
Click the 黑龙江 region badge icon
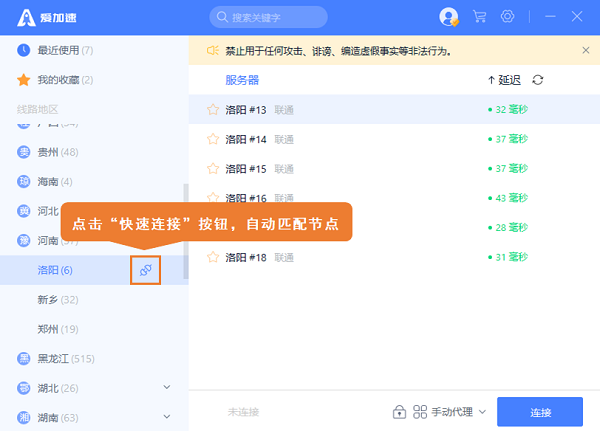coord(24,359)
